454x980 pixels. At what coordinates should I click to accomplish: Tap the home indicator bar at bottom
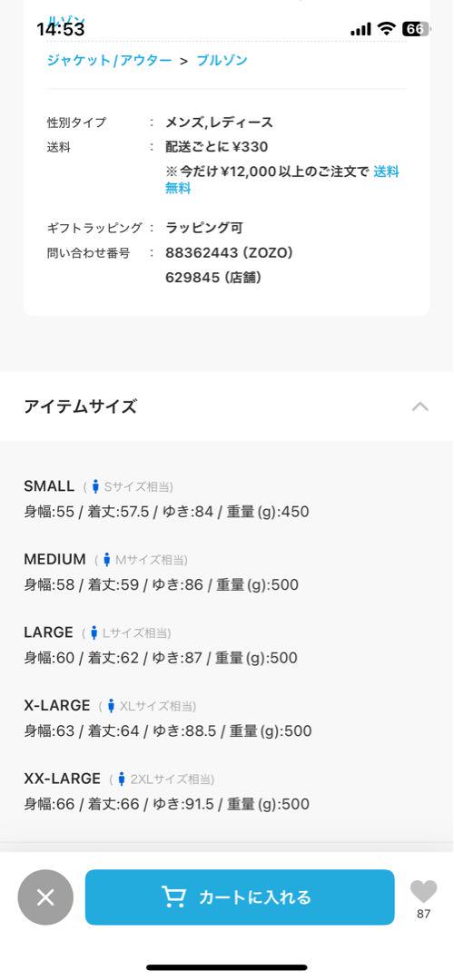227,967
